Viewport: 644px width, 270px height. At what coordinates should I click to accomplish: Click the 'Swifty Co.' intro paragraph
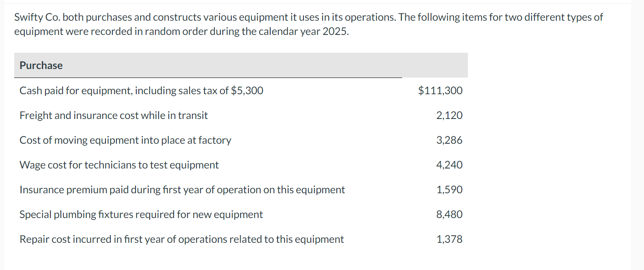308,24
